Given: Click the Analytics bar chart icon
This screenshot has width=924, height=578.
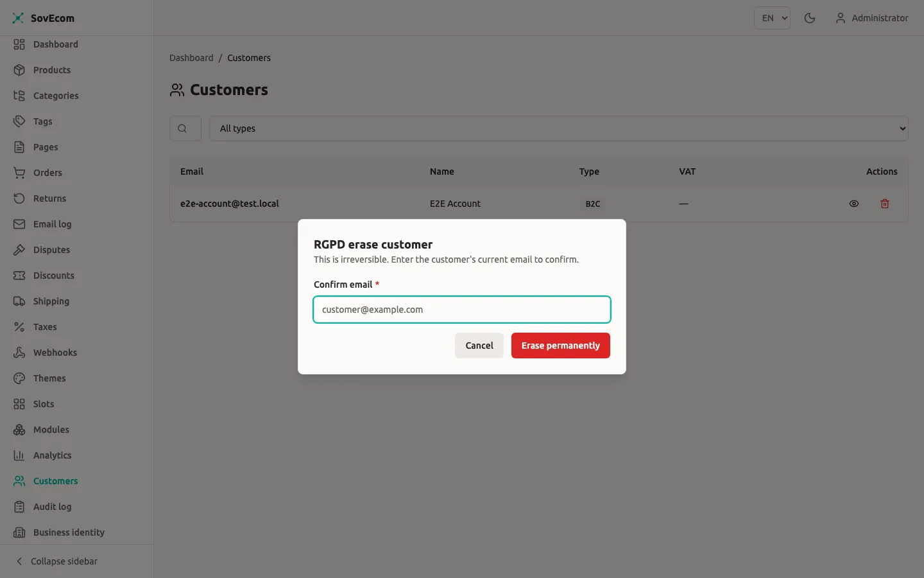Looking at the screenshot, I should [x=19, y=455].
